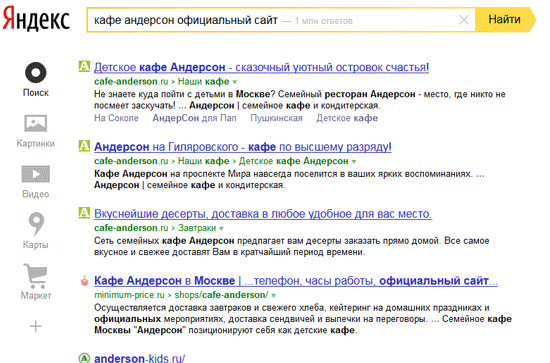
Task: Expand dropdown arrow after Детское кафе Андерсон breadcrumb
Action: click(x=354, y=162)
